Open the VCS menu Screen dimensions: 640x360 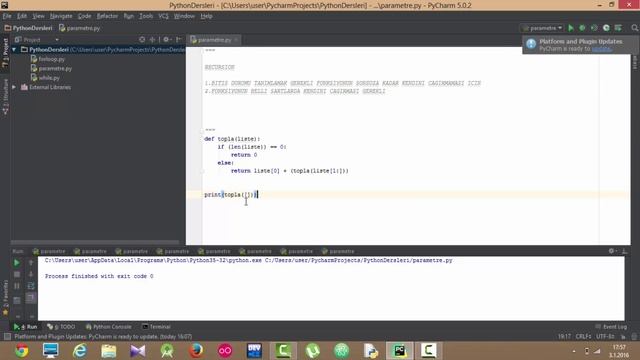pyautogui.click(x=163, y=16)
